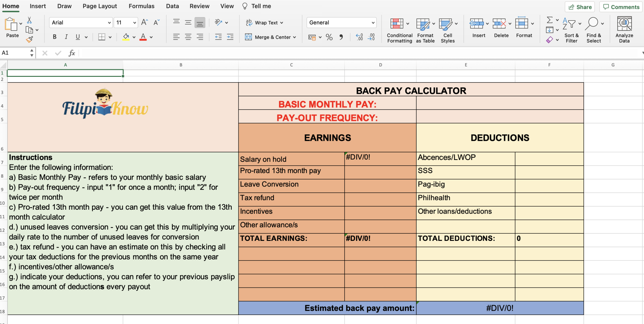Click the comma style icon

(341, 37)
